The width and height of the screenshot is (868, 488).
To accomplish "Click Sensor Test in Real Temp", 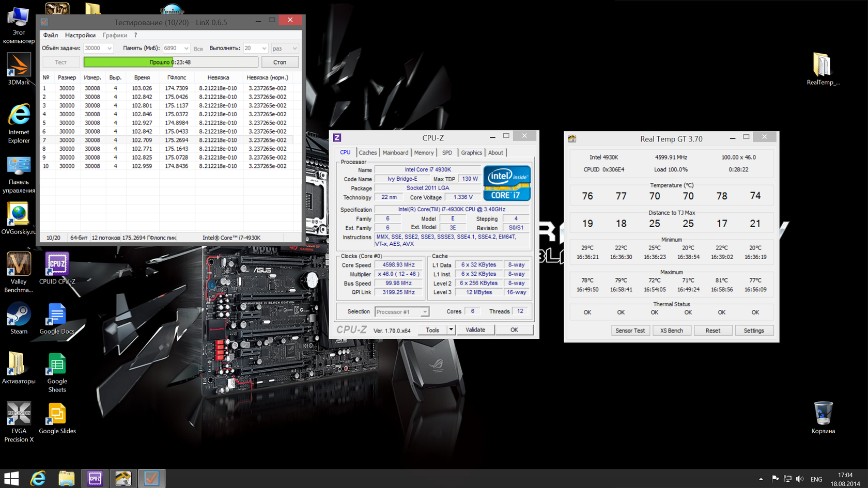I will pyautogui.click(x=630, y=330).
